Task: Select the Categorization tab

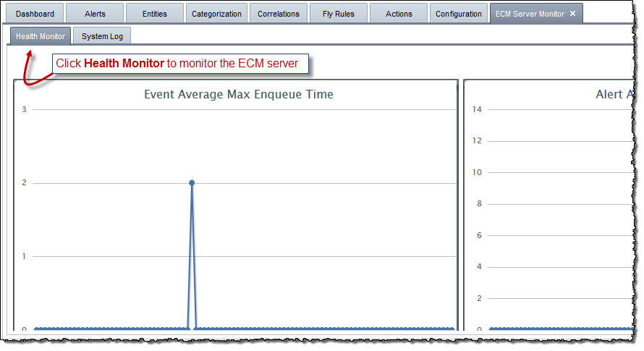Action: click(216, 14)
